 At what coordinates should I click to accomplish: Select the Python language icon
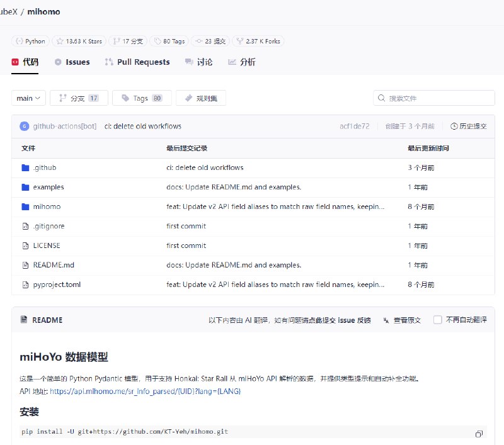(20, 41)
